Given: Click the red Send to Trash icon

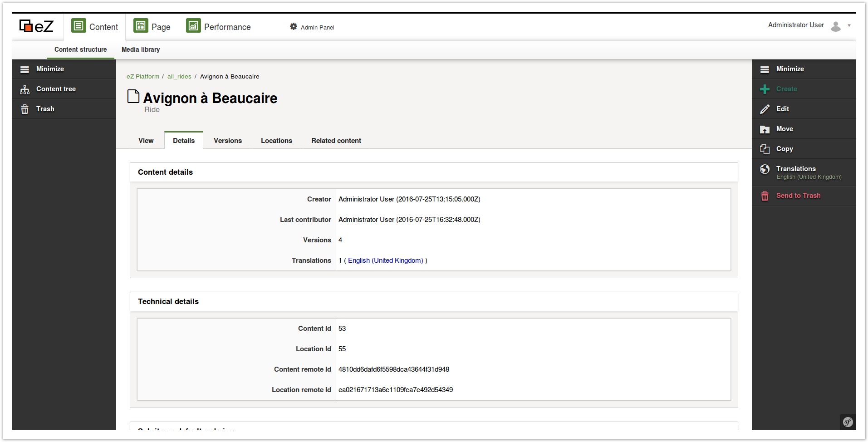Looking at the screenshot, I should click(x=765, y=196).
